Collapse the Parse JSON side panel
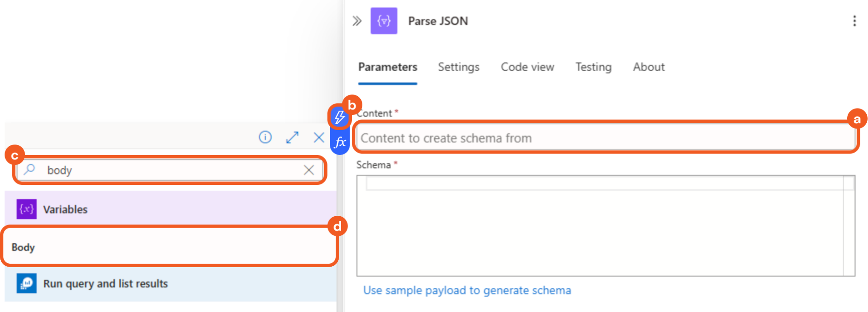 [357, 21]
